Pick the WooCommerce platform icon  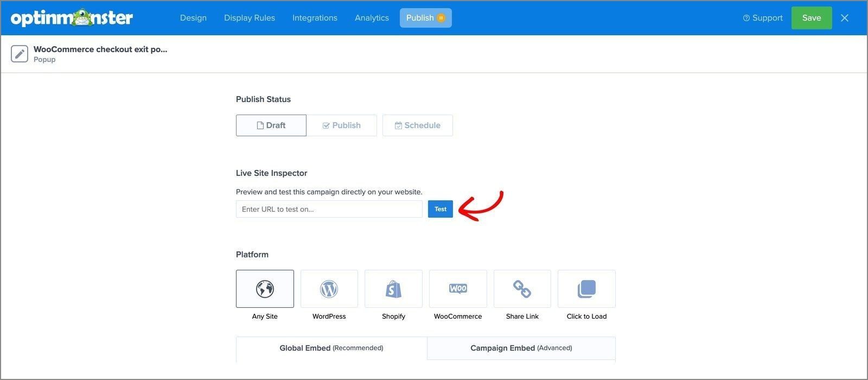point(458,289)
